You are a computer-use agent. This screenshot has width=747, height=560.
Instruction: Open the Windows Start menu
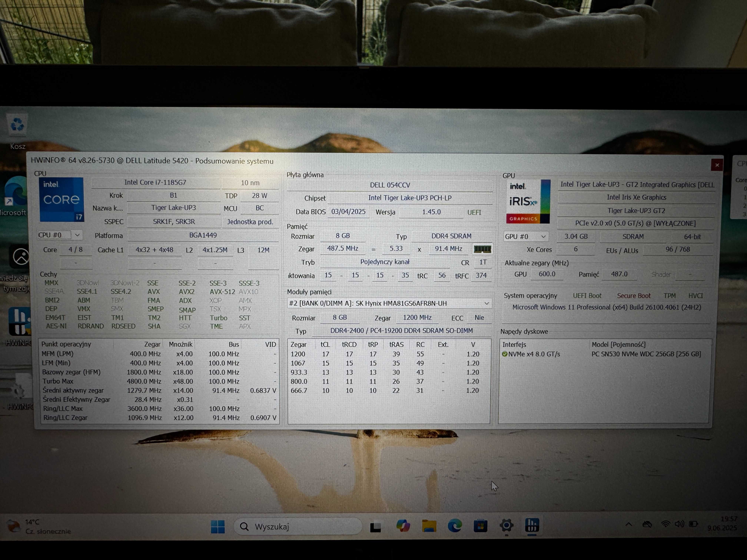click(218, 526)
